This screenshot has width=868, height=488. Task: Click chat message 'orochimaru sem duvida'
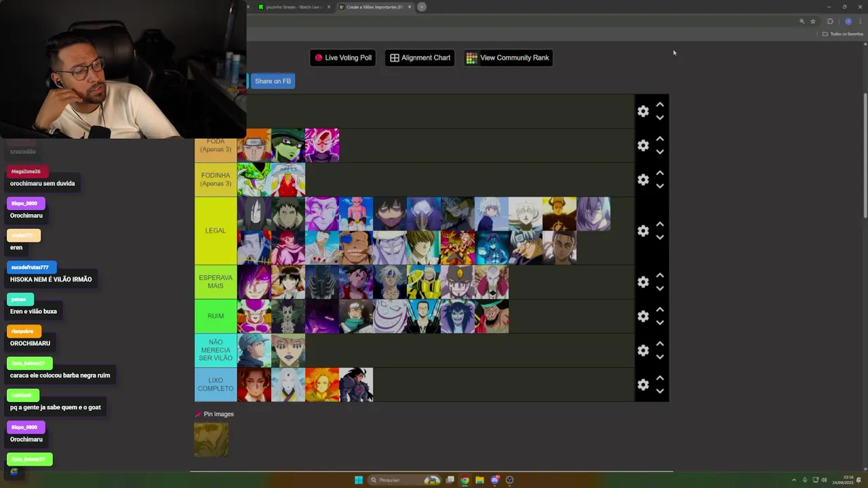[42, 184]
